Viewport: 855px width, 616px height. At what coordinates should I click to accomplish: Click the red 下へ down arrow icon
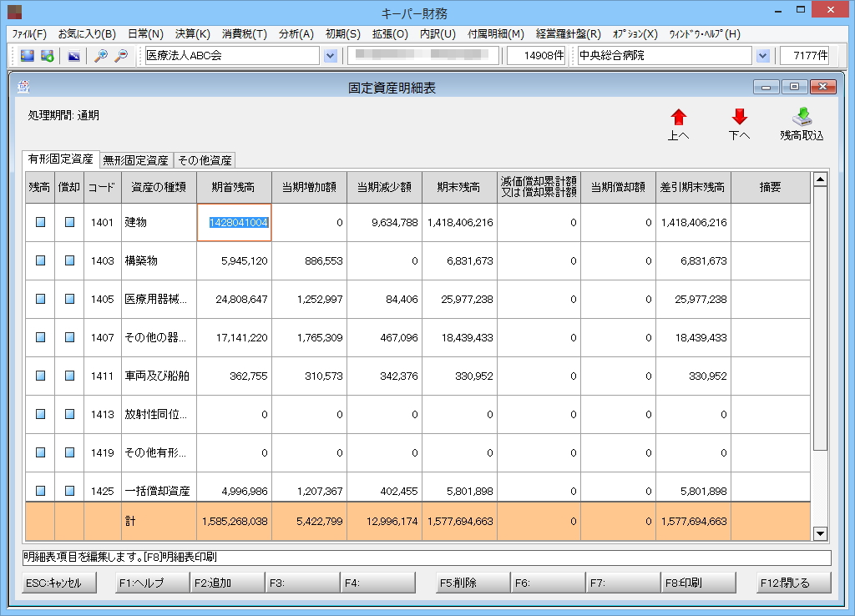(740, 117)
